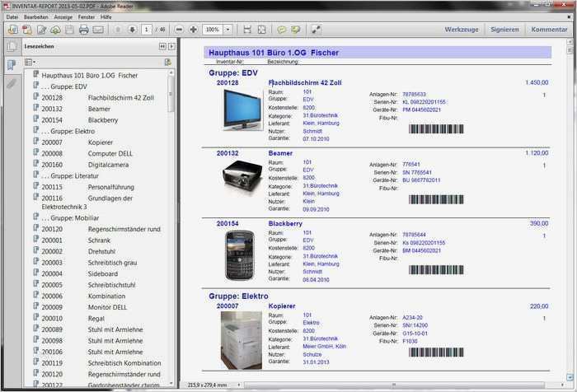
Task: Go to next page arrow
Action: [x=132, y=30]
